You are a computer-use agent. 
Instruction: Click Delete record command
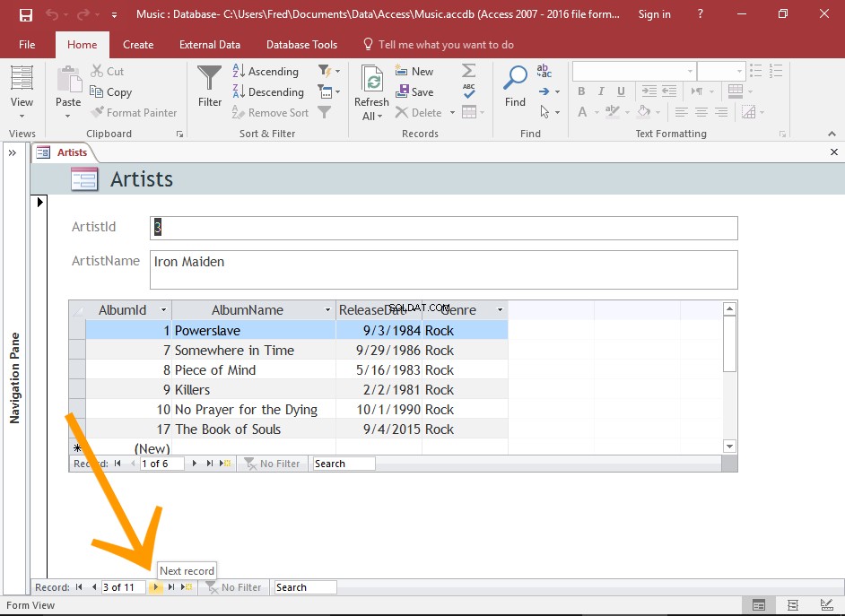[418, 113]
